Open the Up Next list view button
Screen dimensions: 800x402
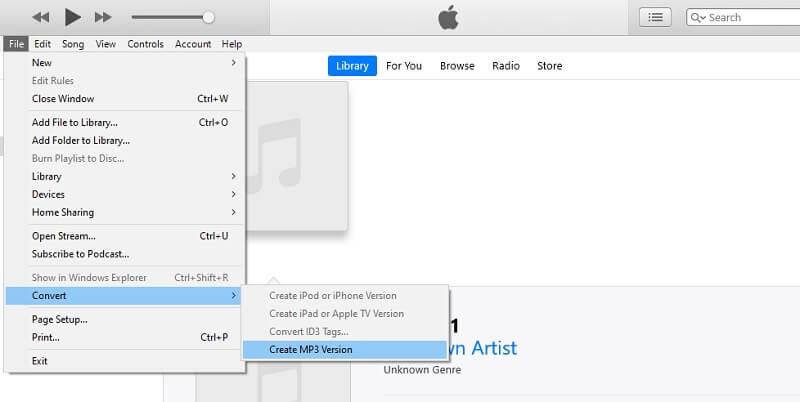click(x=655, y=17)
